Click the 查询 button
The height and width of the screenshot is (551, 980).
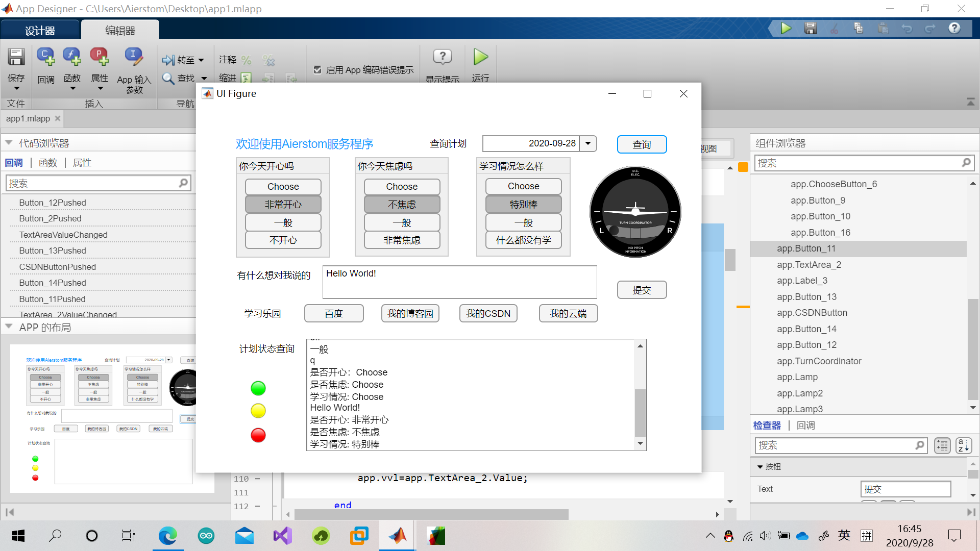642,143
